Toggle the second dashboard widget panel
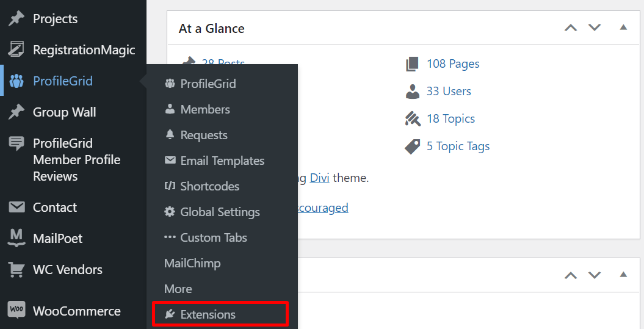The image size is (644, 329). point(623,275)
